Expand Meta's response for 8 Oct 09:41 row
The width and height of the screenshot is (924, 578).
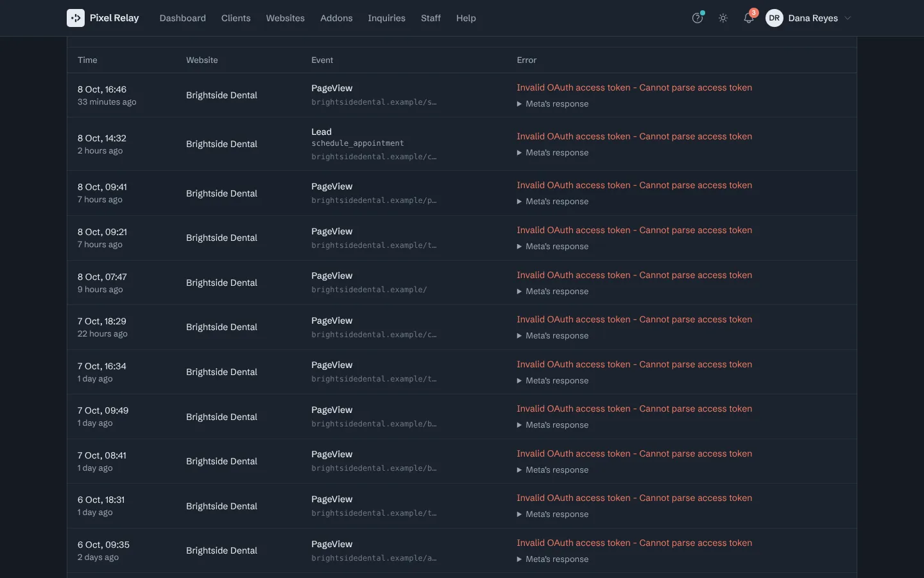[x=553, y=202]
